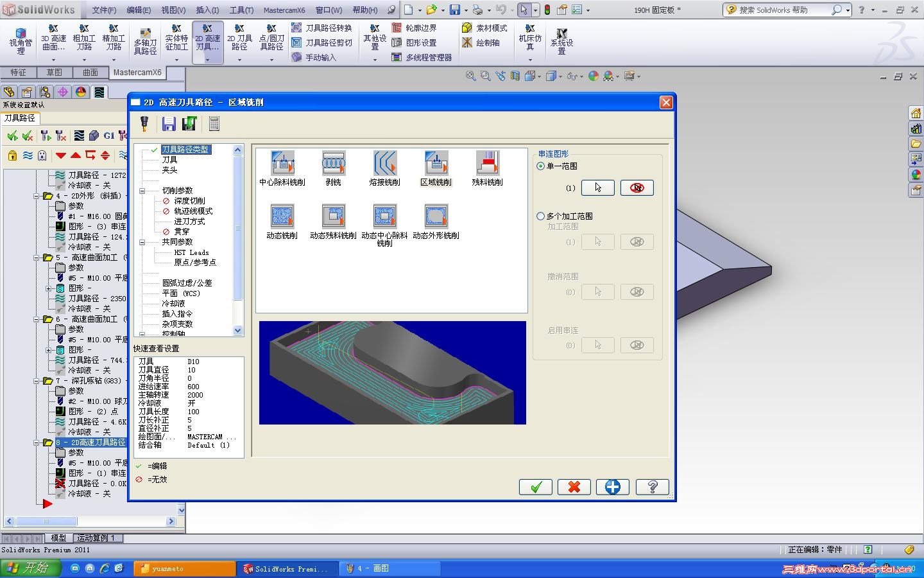924x578 pixels.
Task: Save parameters with the blue floppy disk icon
Action: [x=169, y=123]
